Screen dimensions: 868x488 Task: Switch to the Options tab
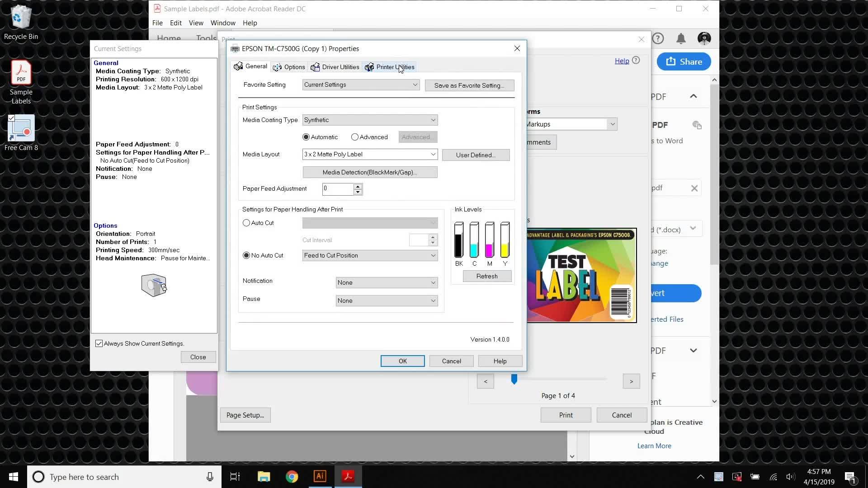point(289,67)
